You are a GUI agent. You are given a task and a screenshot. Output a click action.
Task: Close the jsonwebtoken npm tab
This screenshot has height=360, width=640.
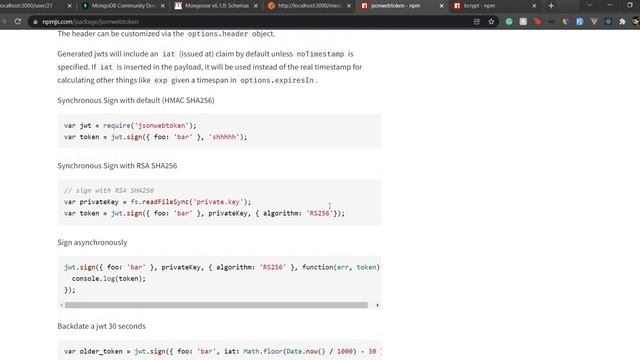pos(441,6)
